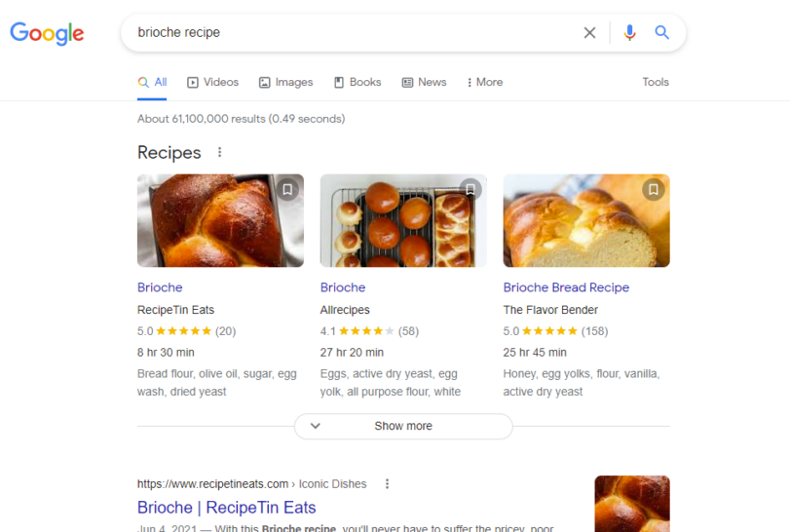Click the blue magnifying glass search icon
This screenshot has height=532, width=790.
pyautogui.click(x=662, y=33)
